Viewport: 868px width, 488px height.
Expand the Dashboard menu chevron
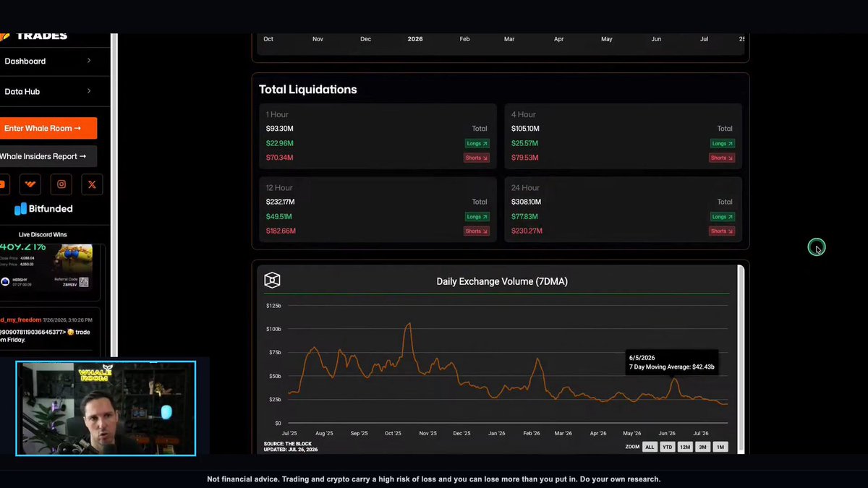[x=89, y=61]
